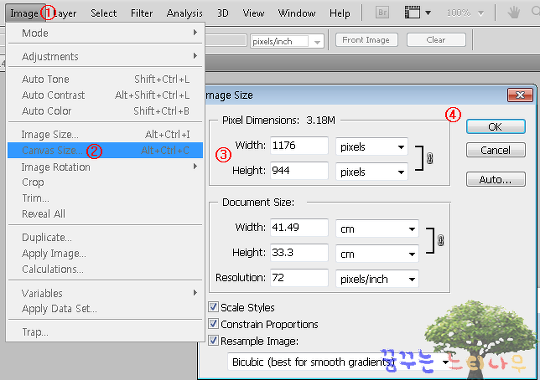Choose Image Size menu item
The height and width of the screenshot is (380, 540).
pos(105,134)
